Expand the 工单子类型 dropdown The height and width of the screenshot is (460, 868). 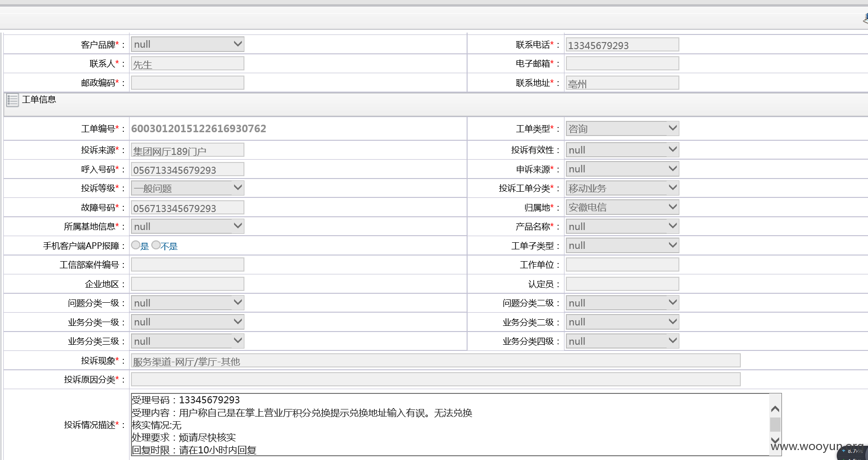click(623, 246)
